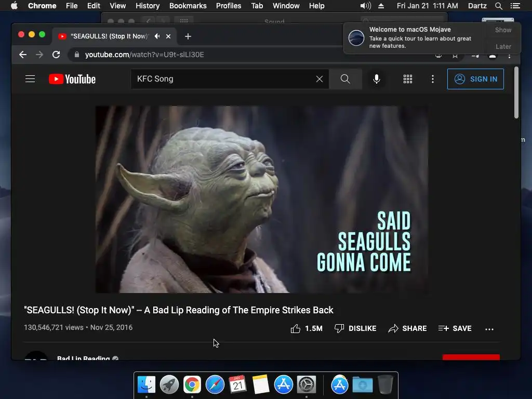Open the Bookmarks menu
This screenshot has height=399, width=532.
pyautogui.click(x=188, y=6)
